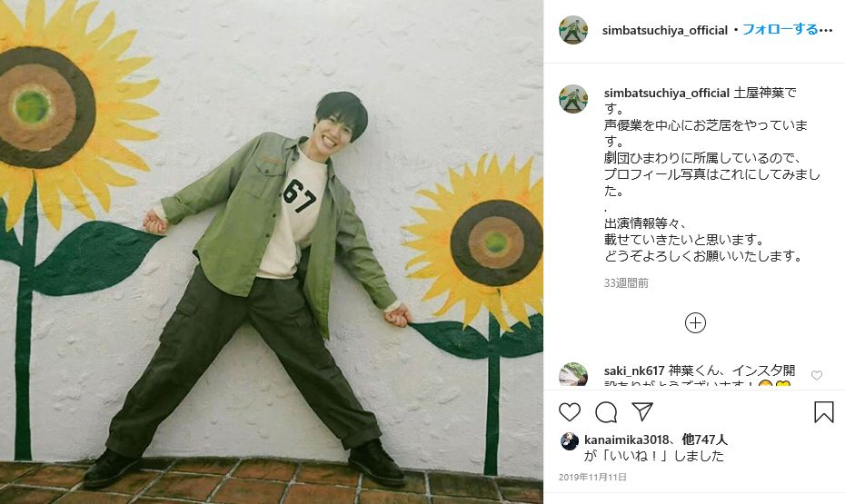This screenshot has width=845, height=504.
Task: Open the avatar next to the caption text
Action: [x=572, y=99]
